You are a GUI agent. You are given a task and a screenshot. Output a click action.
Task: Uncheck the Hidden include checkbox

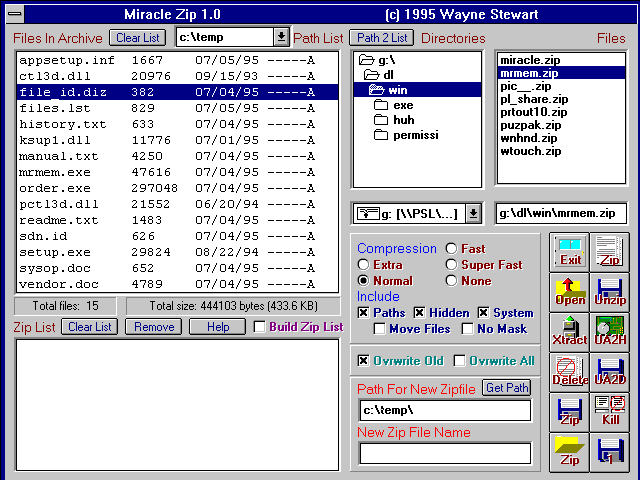(x=420, y=313)
